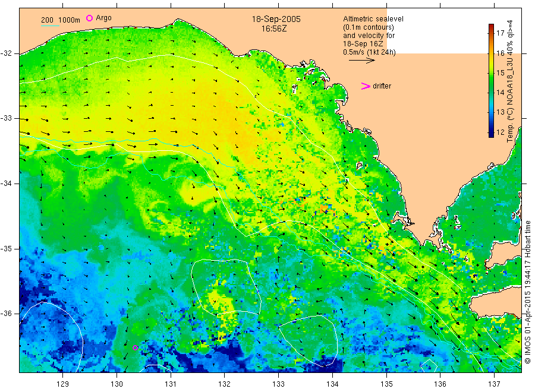Click the longitude label 130
This screenshot has width=535, height=392.
[x=117, y=384]
